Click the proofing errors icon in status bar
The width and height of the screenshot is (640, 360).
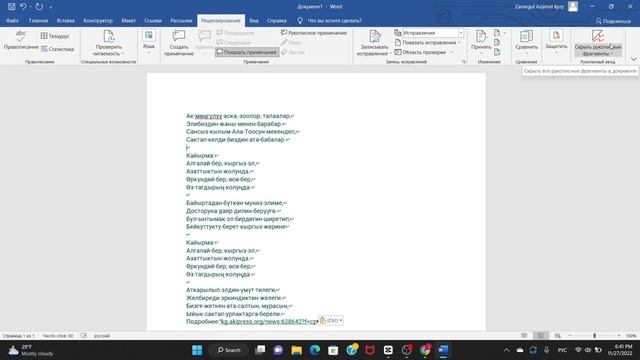click(84, 336)
